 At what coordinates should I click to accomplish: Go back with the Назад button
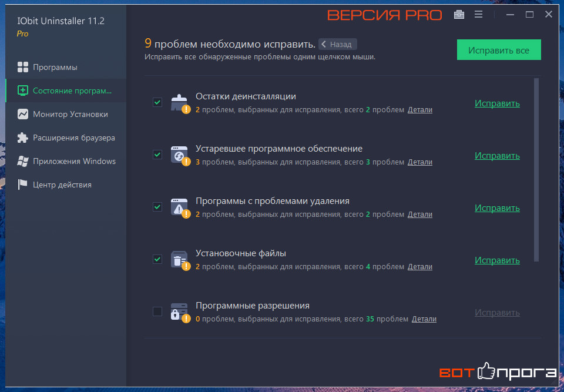[x=338, y=44]
